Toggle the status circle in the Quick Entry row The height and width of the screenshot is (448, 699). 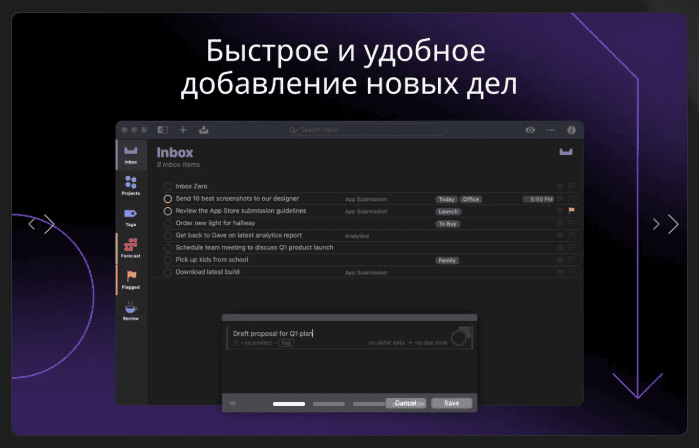(x=459, y=337)
